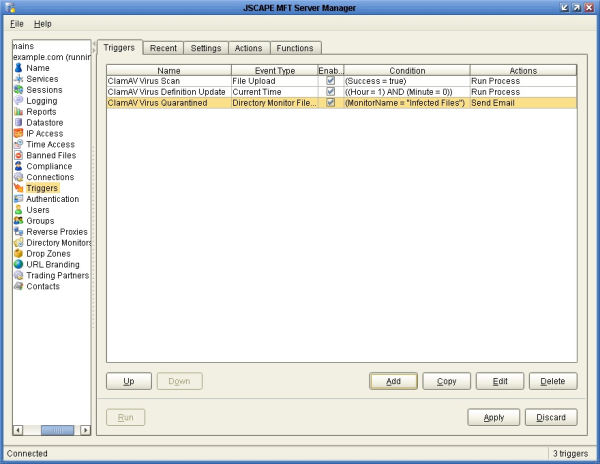600x464 pixels.
Task: Click the (Success = true) condition cell
Action: (x=407, y=81)
